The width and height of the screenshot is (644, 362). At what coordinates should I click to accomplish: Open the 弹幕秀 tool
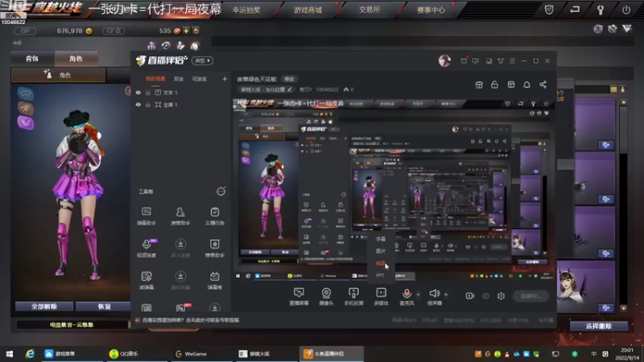coord(214,280)
